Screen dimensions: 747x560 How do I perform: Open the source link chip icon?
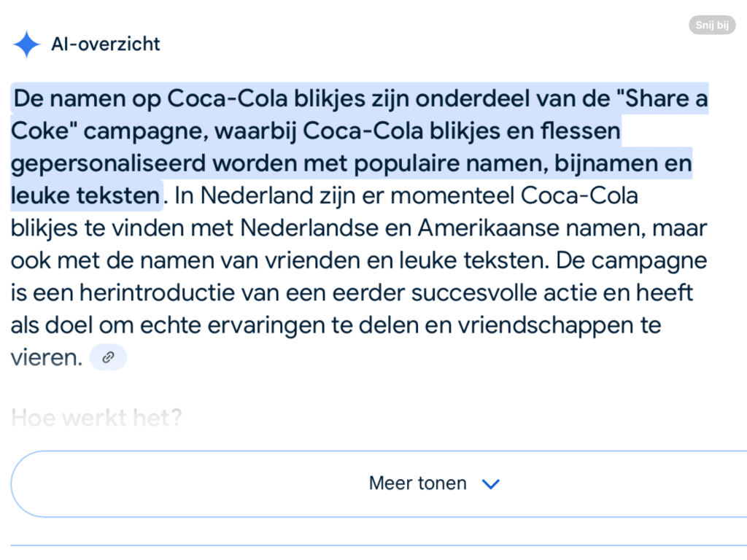(x=108, y=357)
